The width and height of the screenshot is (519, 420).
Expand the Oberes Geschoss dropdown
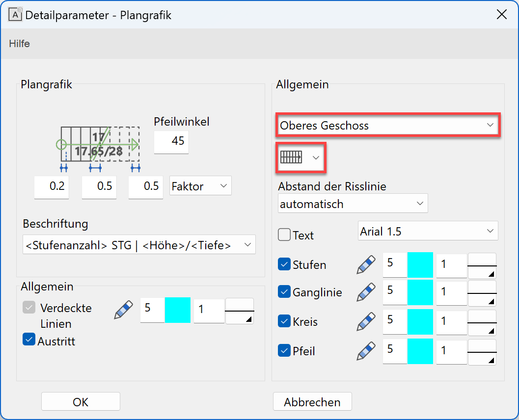(x=387, y=126)
